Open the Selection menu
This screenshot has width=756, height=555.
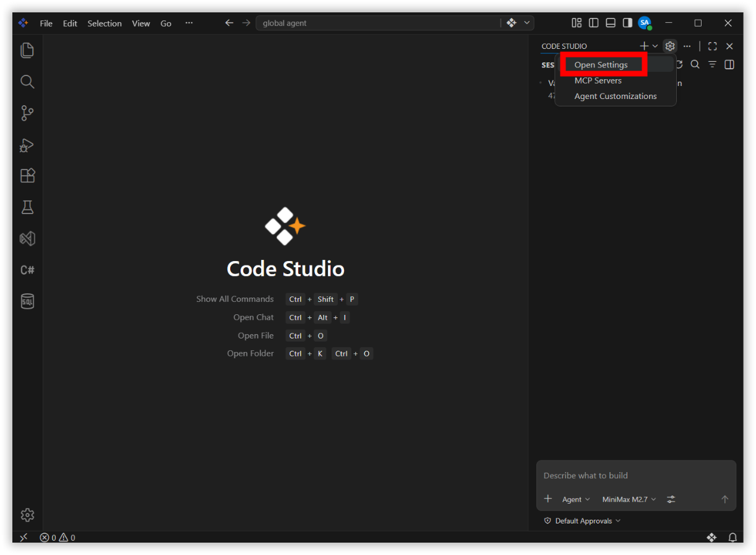click(x=105, y=24)
